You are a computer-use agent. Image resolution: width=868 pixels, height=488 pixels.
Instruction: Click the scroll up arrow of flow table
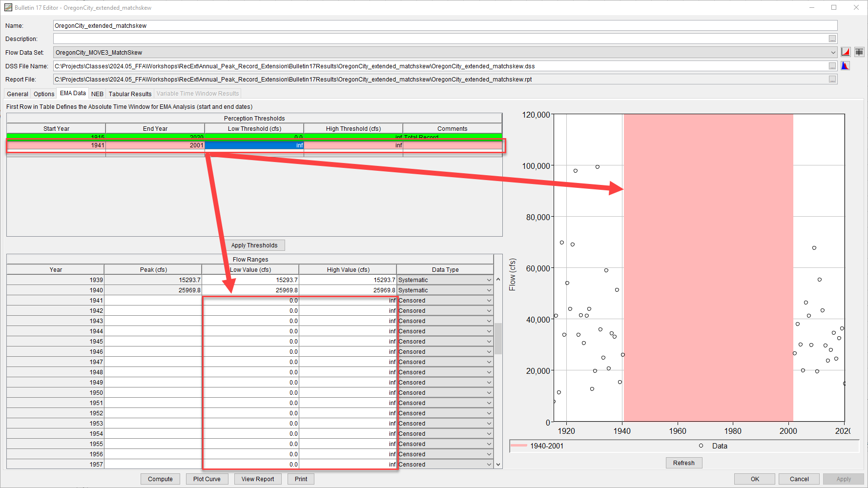498,280
